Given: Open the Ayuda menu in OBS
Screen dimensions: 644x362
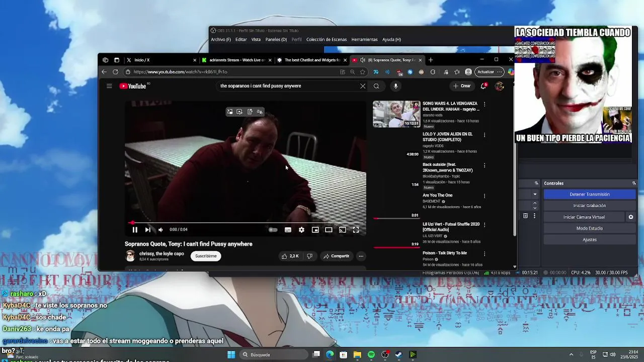Looking at the screenshot, I should [x=391, y=40].
